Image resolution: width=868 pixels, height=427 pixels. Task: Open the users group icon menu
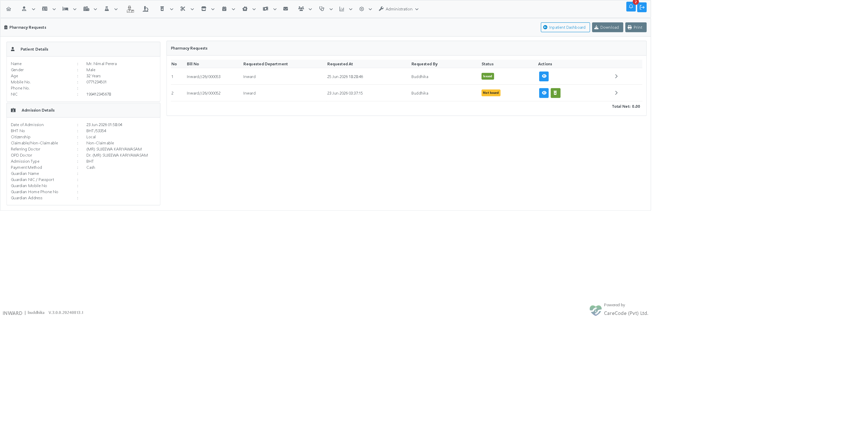coord(301,9)
